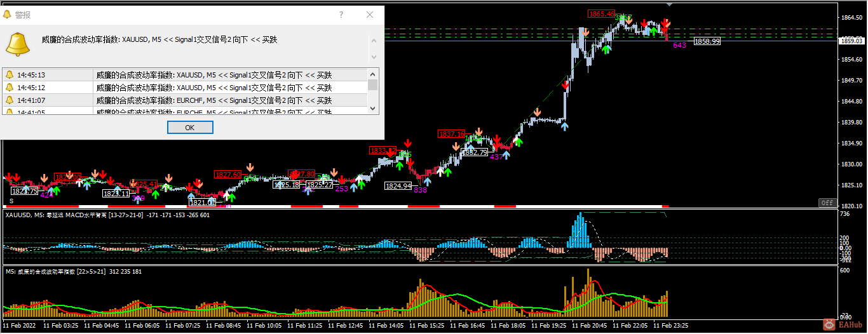The width and height of the screenshot is (868, 334).
Task: Click the magenta 437 pip label
Action: 497,157
